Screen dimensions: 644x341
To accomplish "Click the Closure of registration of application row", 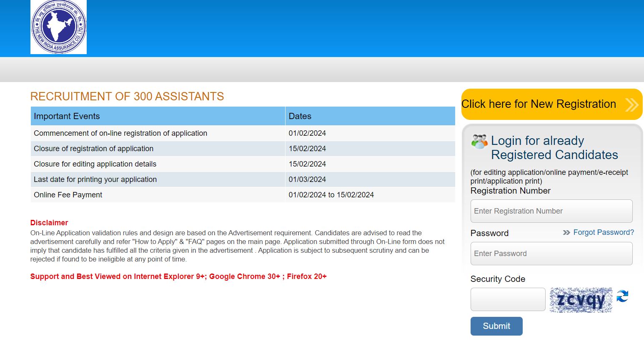I will tap(94, 149).
